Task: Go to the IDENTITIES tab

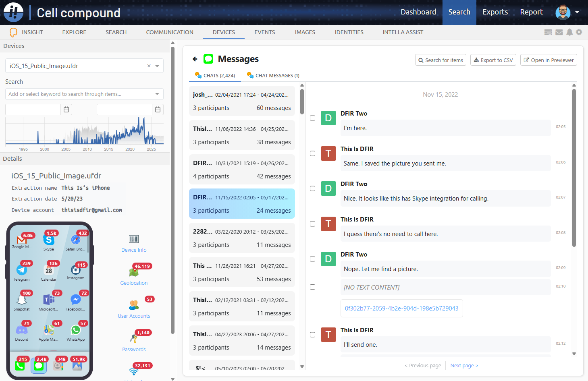Action: (349, 32)
